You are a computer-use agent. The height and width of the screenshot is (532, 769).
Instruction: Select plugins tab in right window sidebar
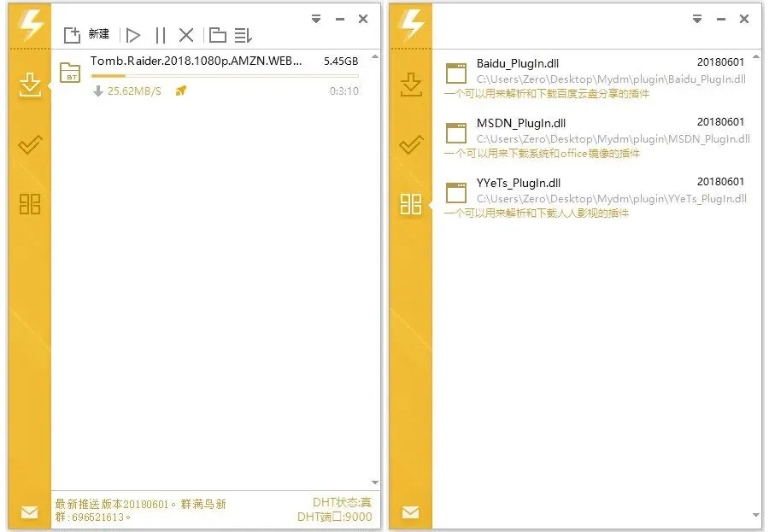tap(410, 204)
